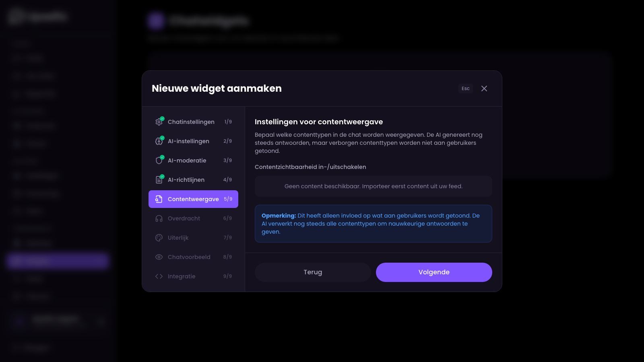This screenshot has height=362, width=644.
Task: Click the AI-instellingen brain icon
Action: coord(159,141)
